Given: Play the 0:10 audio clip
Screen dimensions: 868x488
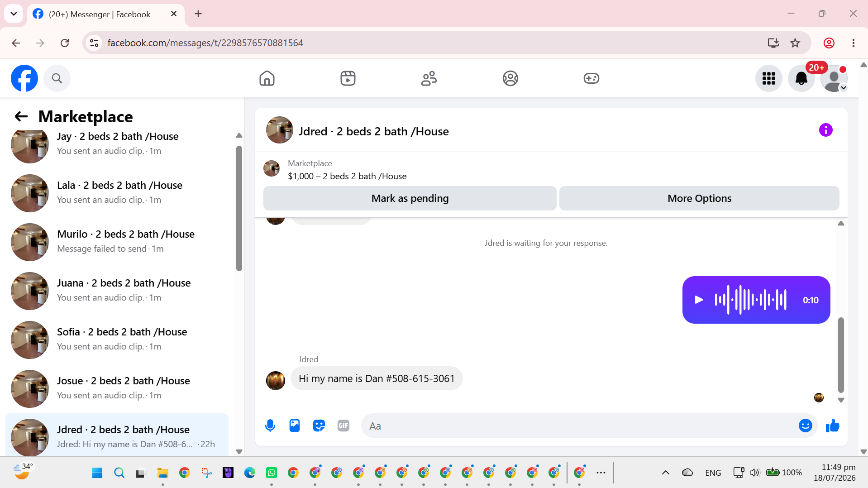Looking at the screenshot, I should [x=699, y=300].
